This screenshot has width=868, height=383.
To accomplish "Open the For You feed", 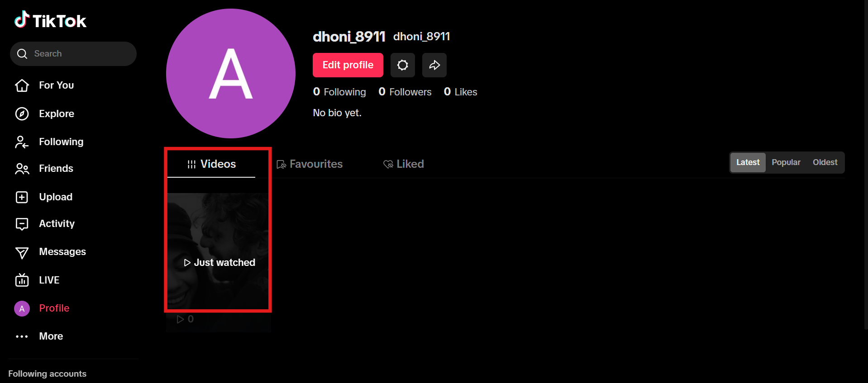I will [56, 85].
